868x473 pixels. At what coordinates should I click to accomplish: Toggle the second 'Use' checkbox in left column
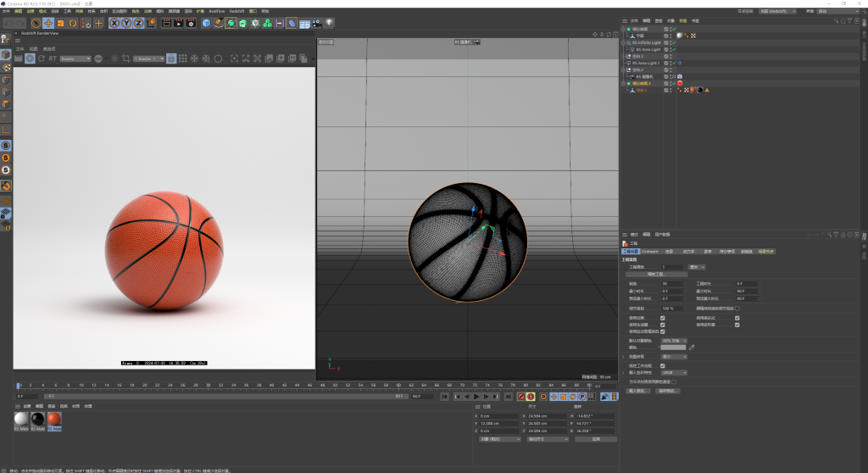(663, 325)
